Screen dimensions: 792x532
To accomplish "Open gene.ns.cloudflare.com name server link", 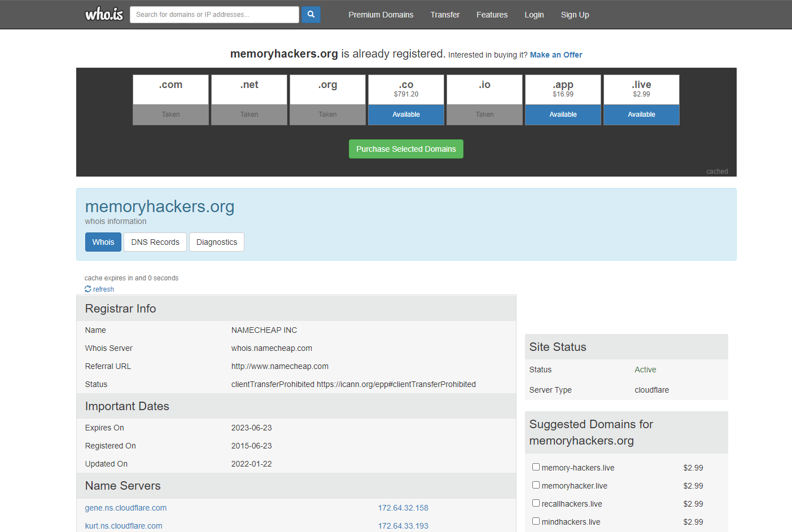I will [126, 508].
